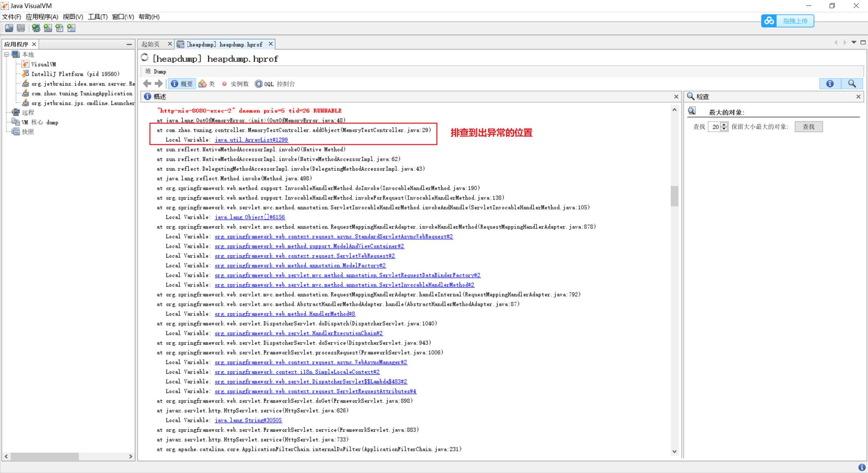The width and height of the screenshot is (868, 473).
Task: Toggle the search inspect panel button
Action: [x=852, y=83]
